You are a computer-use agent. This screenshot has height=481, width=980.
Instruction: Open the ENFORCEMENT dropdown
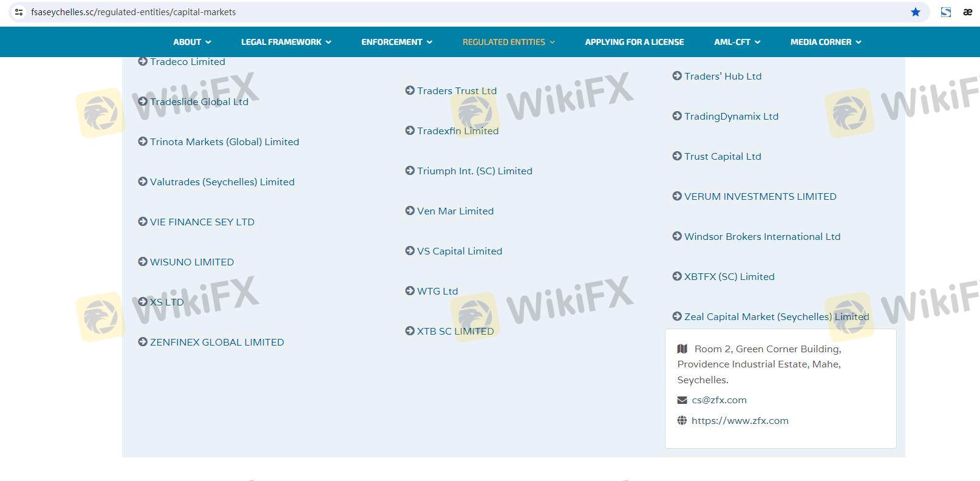pos(396,42)
